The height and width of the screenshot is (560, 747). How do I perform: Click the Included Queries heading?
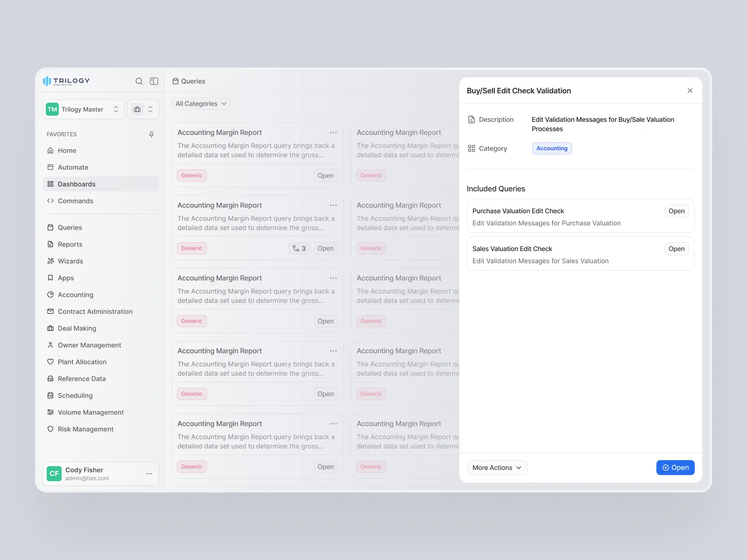(496, 189)
